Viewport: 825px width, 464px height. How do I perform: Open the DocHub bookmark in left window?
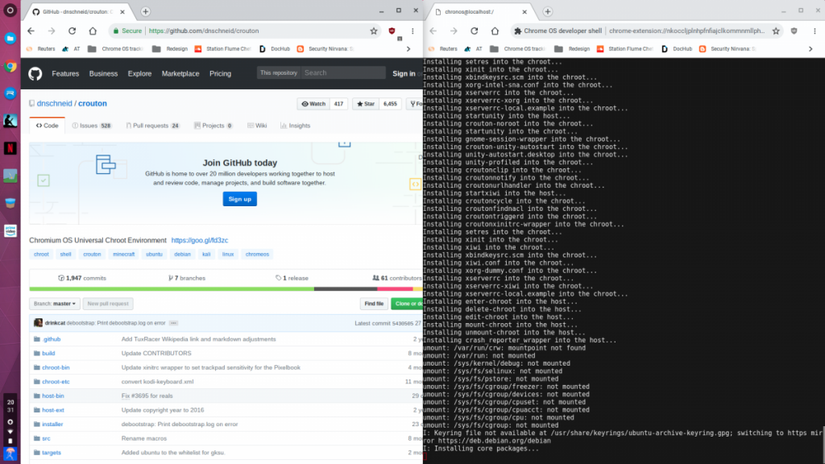(275, 49)
